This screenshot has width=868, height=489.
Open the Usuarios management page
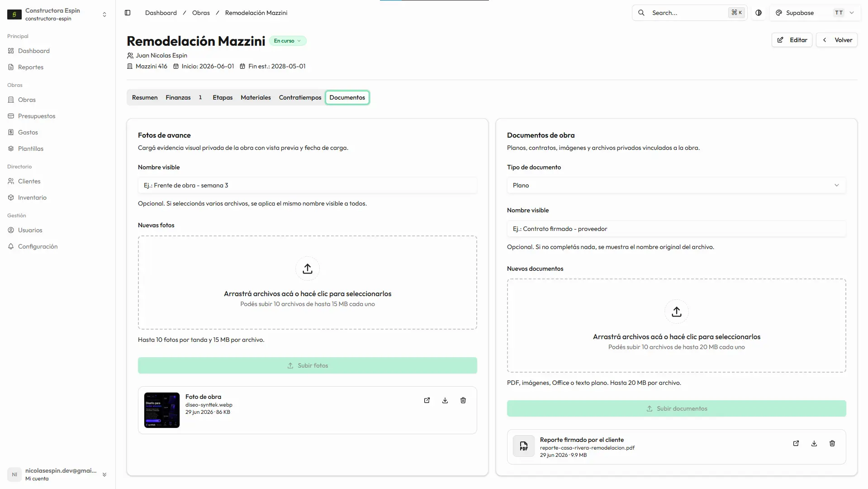(30, 230)
